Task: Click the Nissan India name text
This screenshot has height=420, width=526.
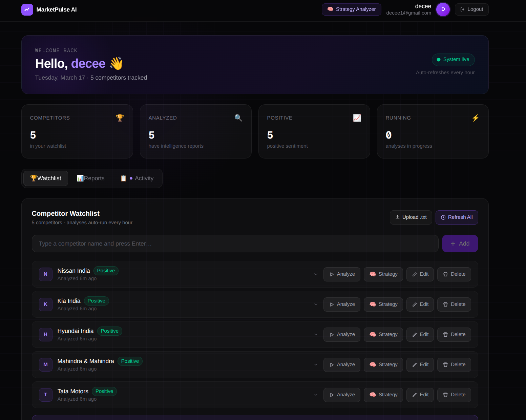Action: click(74, 271)
